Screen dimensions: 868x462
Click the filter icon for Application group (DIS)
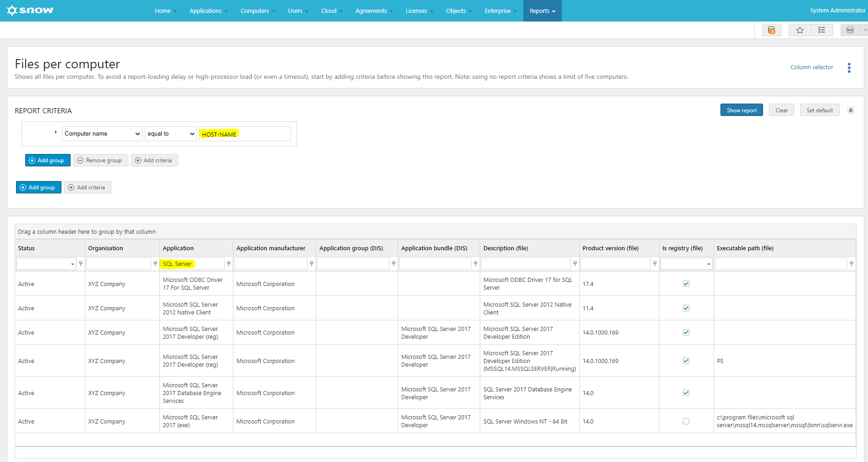pyautogui.click(x=394, y=264)
